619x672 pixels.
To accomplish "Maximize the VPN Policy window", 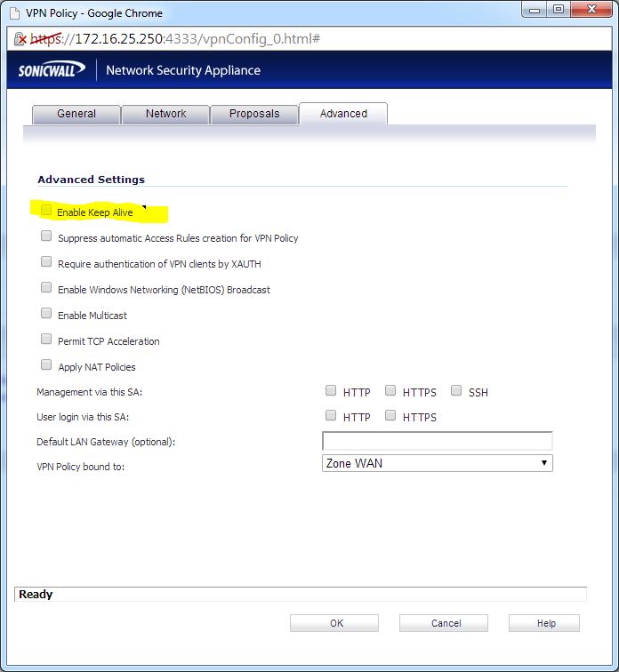I will pos(559,9).
